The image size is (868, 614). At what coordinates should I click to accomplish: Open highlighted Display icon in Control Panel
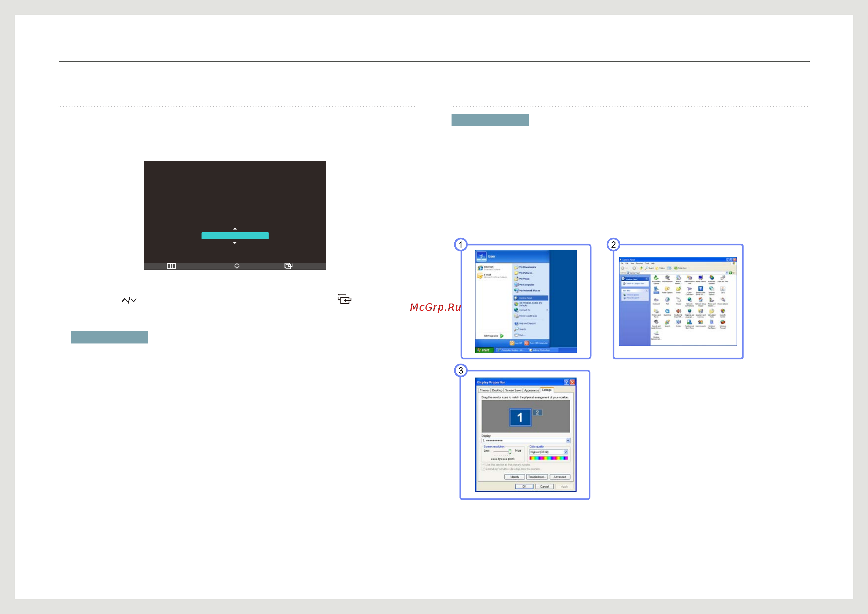click(x=656, y=290)
